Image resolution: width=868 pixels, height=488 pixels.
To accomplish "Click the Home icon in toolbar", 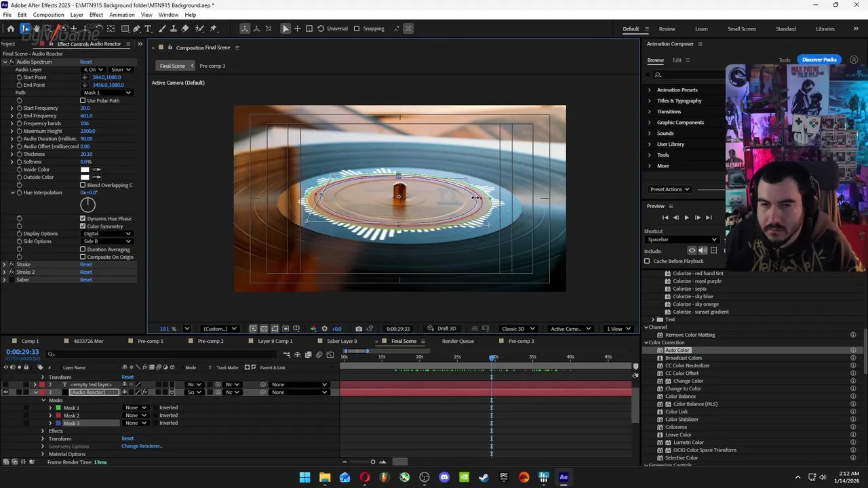I will (x=11, y=28).
